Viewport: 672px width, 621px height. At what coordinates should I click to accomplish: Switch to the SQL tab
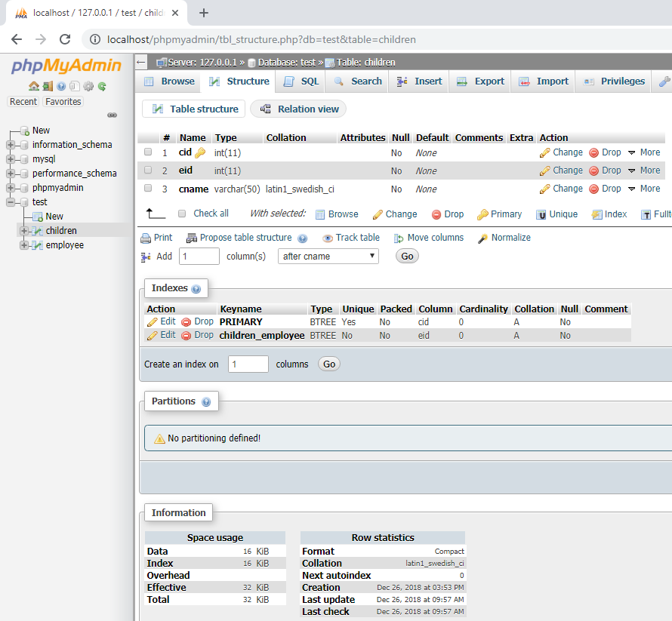click(x=301, y=81)
